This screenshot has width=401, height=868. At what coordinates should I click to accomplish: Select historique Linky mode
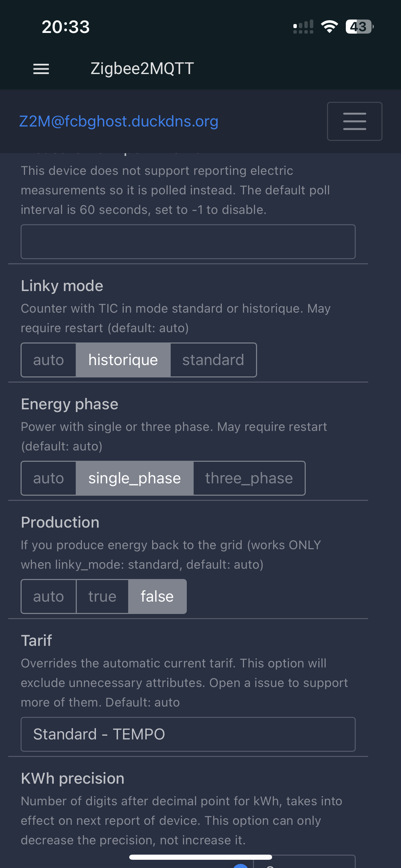pos(123,360)
